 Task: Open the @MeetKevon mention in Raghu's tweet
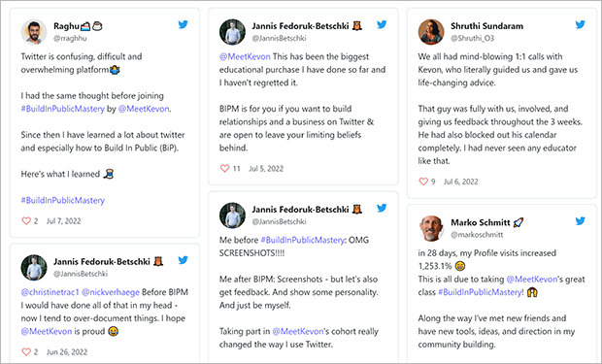pyautogui.click(x=144, y=109)
